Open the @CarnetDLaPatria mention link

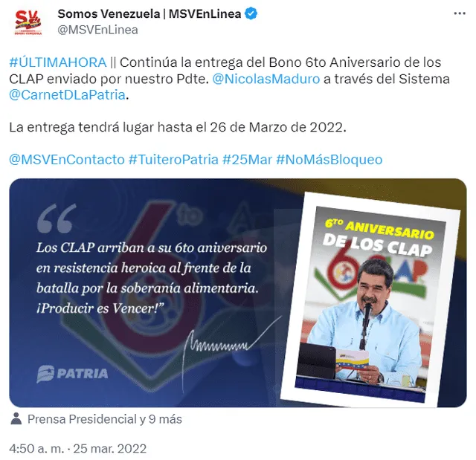click(68, 95)
